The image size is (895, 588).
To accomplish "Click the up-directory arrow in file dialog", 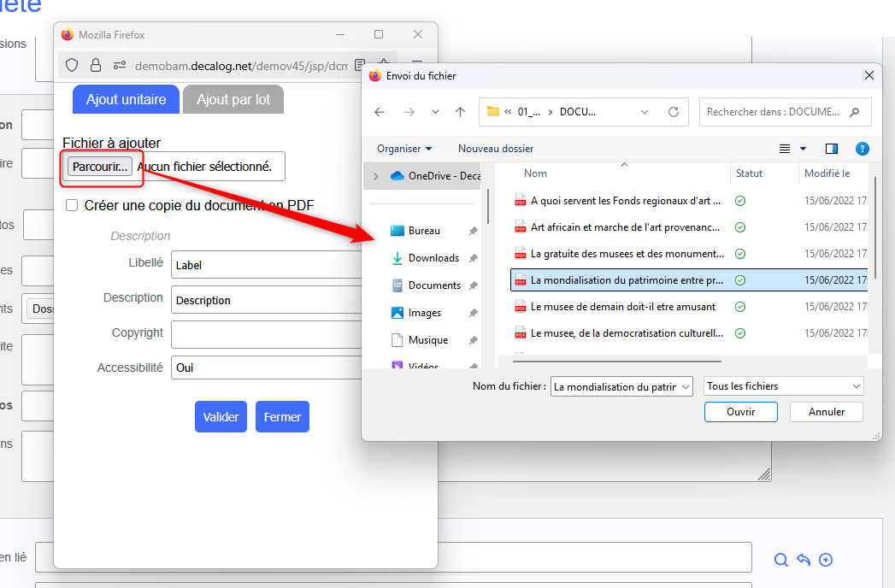I will tap(461, 112).
